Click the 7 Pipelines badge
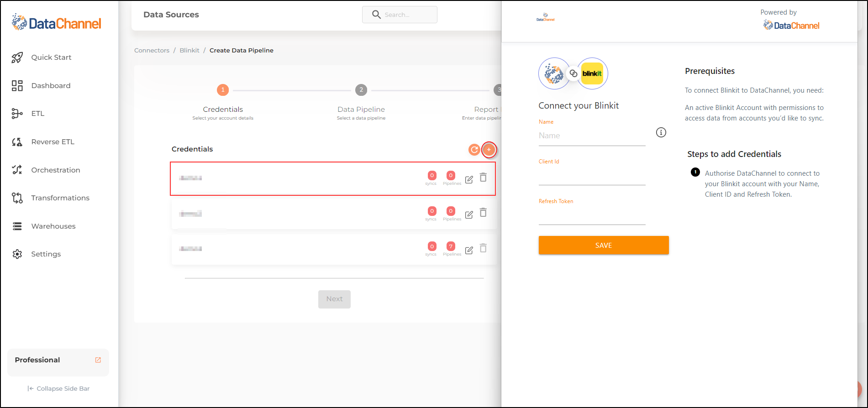The height and width of the screenshot is (408, 868). [451, 246]
